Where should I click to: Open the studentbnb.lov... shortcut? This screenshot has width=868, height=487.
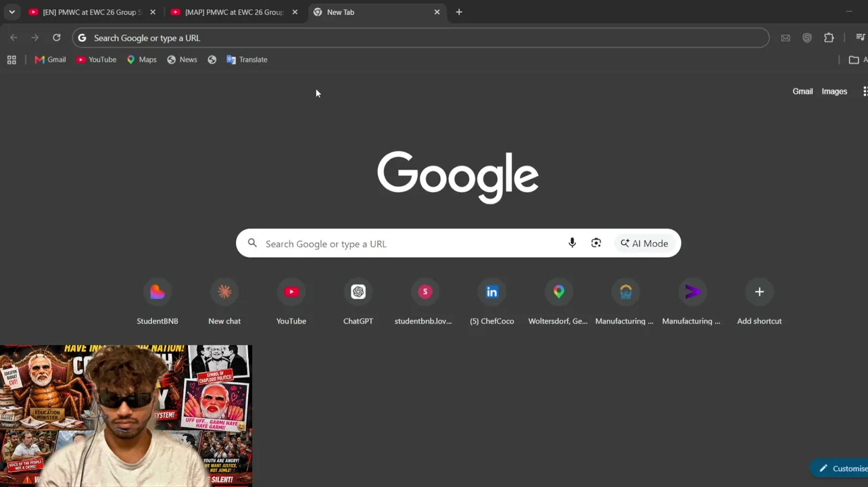425,302
